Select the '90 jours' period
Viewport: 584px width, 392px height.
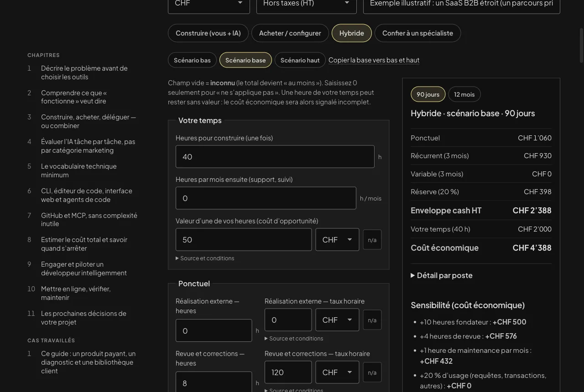(x=428, y=94)
